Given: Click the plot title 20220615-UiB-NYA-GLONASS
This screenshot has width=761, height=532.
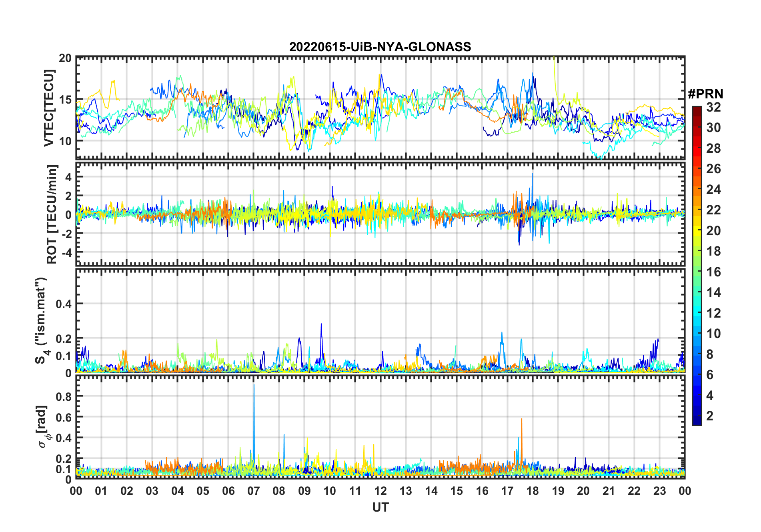Looking at the screenshot, I should 380,47.
